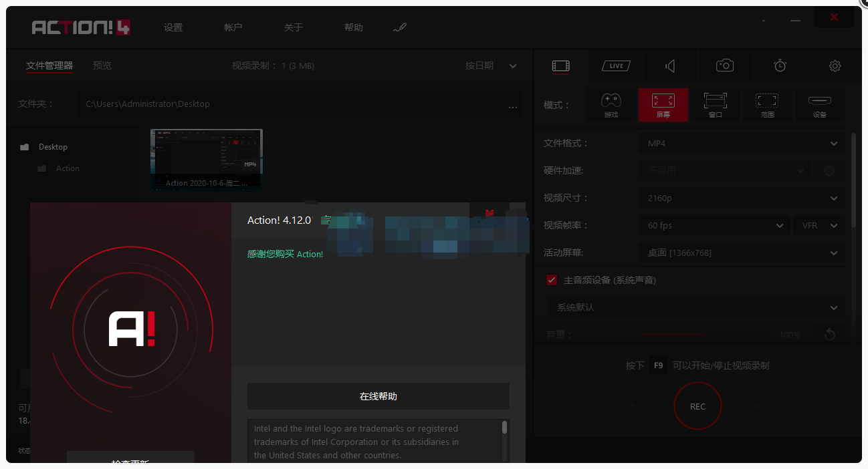Select the video recording film icon tab
This screenshot has width=868, height=469.
pos(560,65)
